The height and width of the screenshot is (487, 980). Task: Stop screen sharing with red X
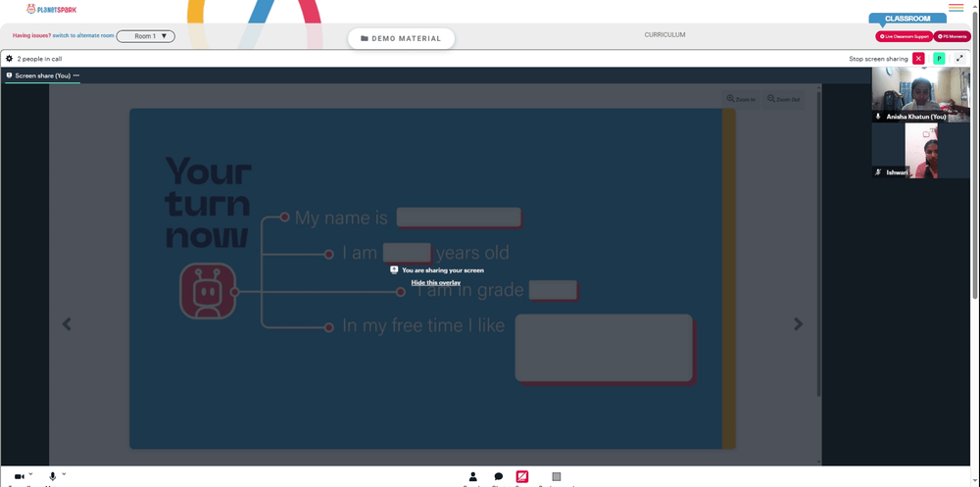coord(918,58)
